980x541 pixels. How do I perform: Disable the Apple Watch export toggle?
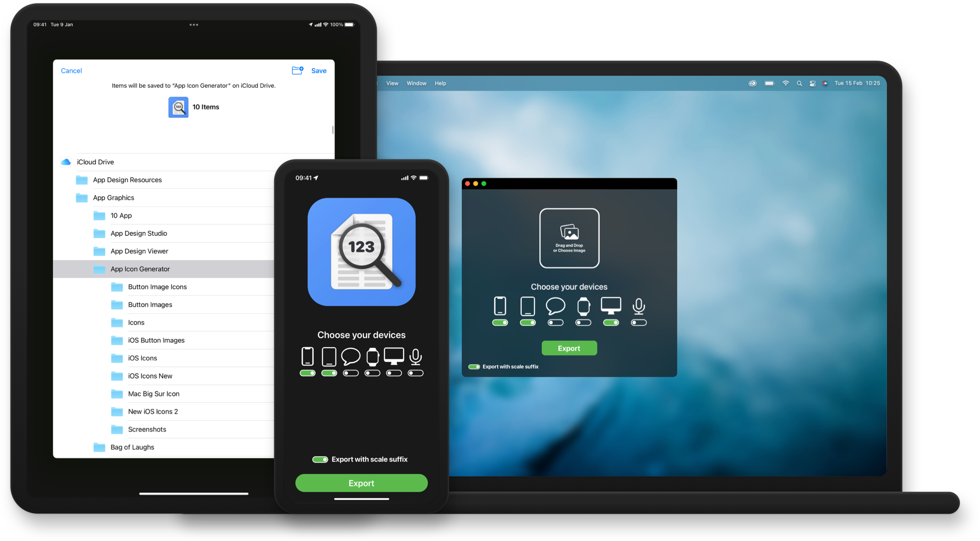click(372, 373)
